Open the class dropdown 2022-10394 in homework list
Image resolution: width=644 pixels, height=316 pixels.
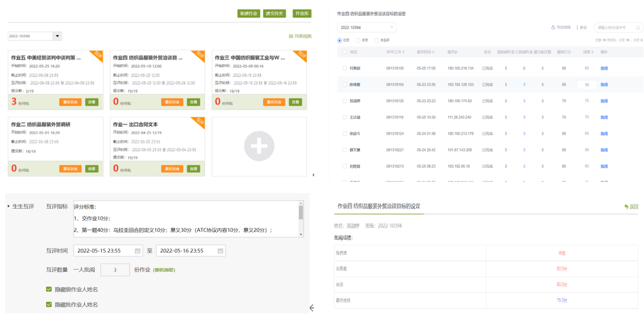click(57, 36)
